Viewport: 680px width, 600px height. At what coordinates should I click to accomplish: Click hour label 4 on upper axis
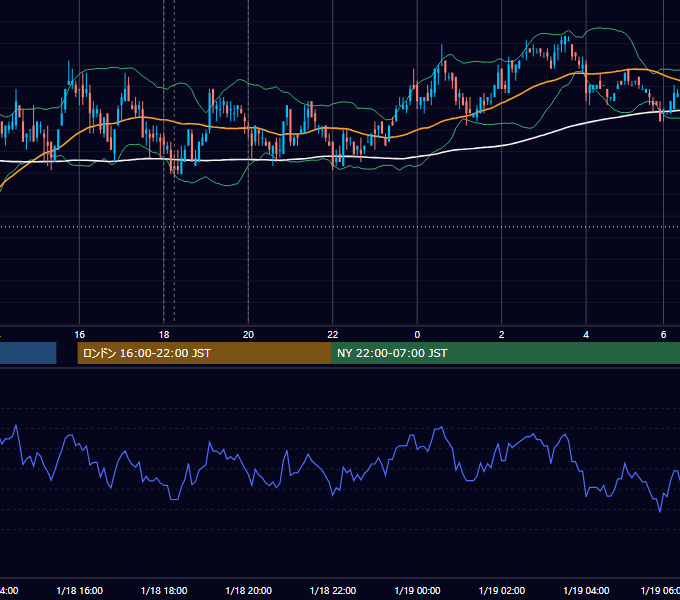(586, 335)
